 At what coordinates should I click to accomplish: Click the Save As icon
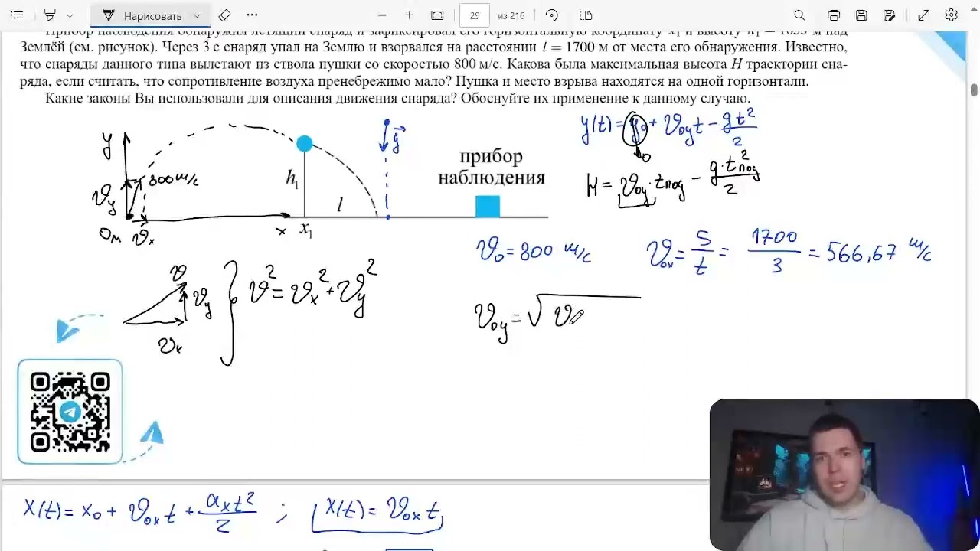point(889,15)
